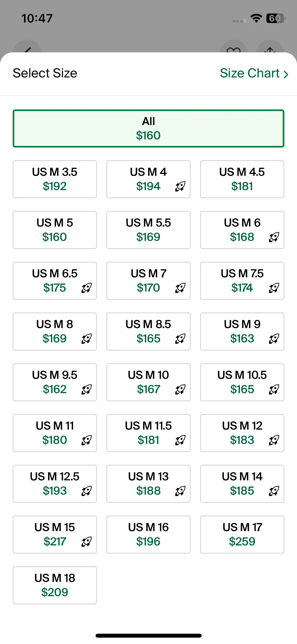
Task: Tap the rocket icon on US M 6
Action: pos(274,237)
